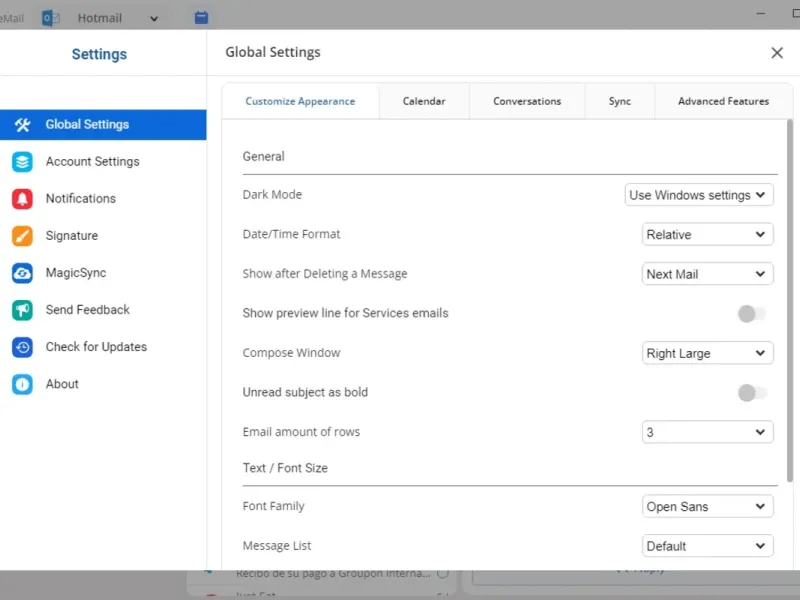
Task: Open the Advanced Features tab
Action: (723, 101)
